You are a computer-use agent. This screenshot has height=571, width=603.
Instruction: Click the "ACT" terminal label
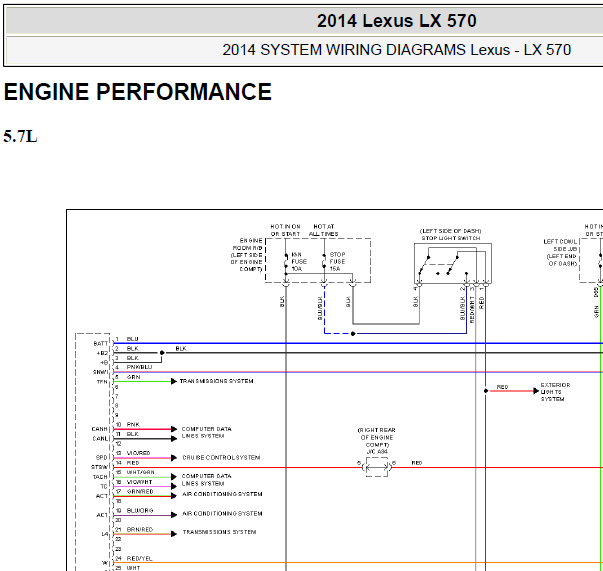pos(102,496)
